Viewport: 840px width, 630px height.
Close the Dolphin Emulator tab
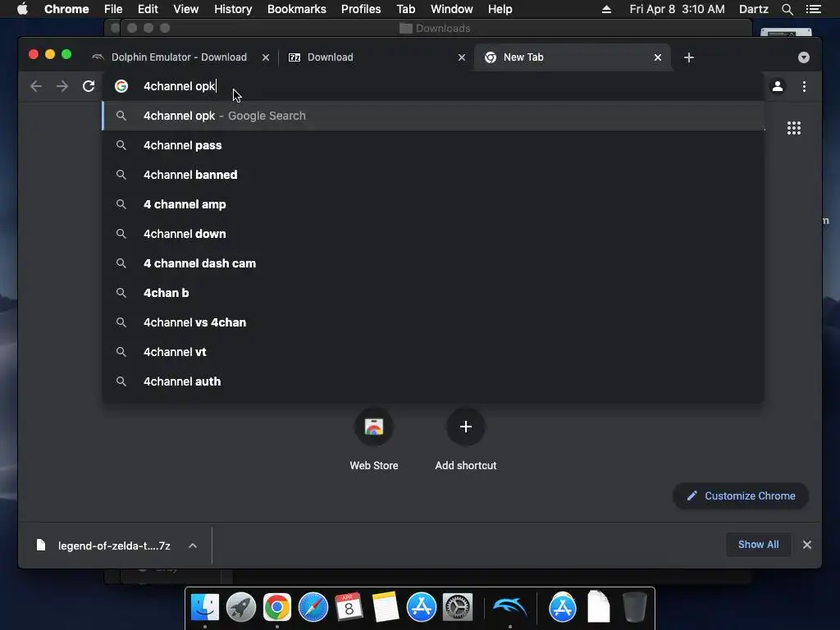coord(266,57)
